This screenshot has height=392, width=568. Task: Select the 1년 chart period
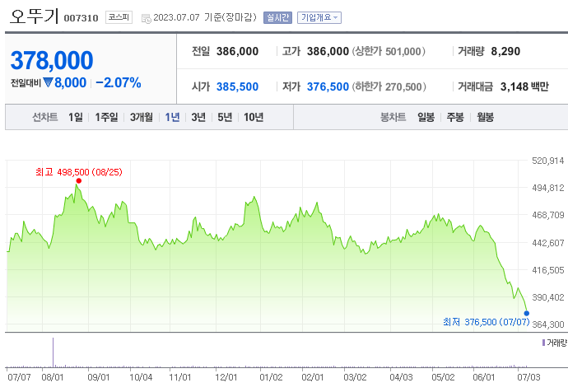point(172,117)
